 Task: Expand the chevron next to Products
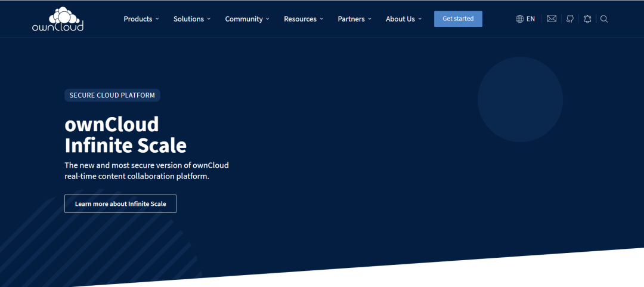(157, 19)
